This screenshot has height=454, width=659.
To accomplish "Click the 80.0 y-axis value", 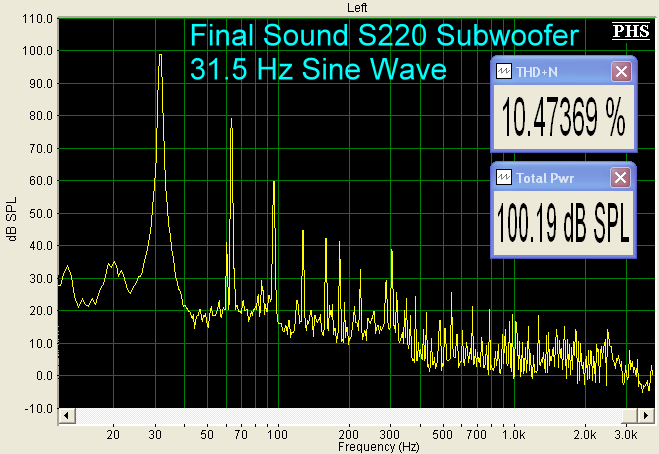I will [x=41, y=116].
